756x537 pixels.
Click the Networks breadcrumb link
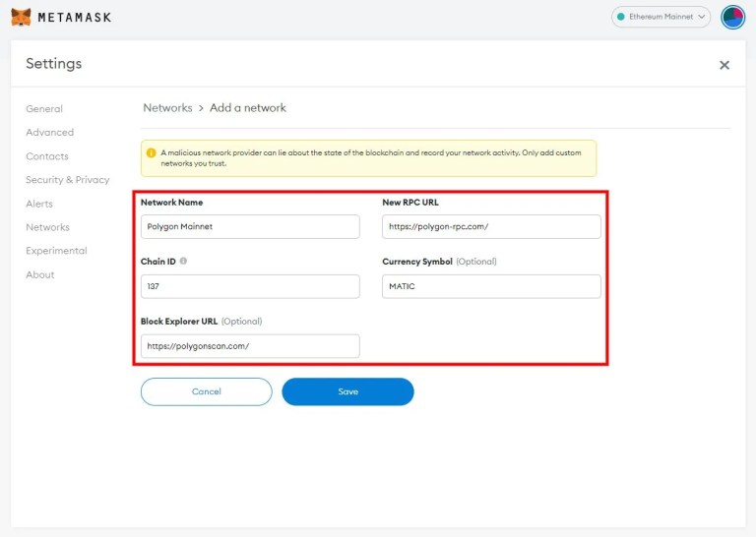[x=167, y=108]
